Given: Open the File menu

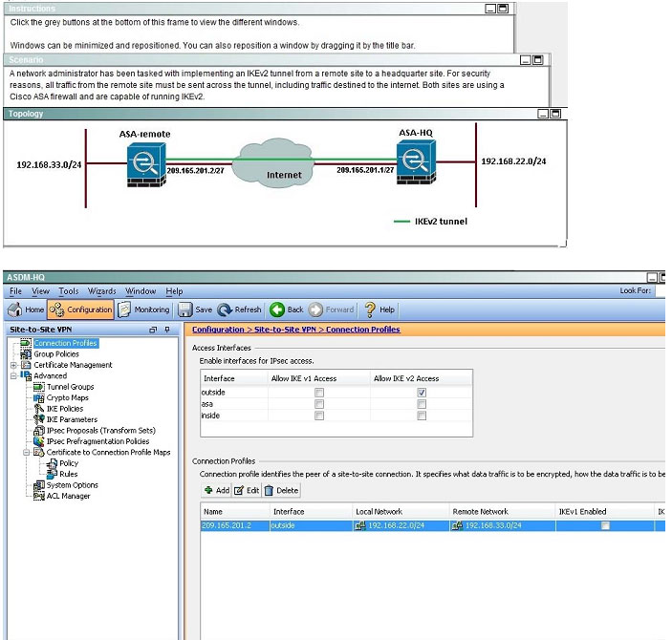Looking at the screenshot, I should tap(15, 291).
